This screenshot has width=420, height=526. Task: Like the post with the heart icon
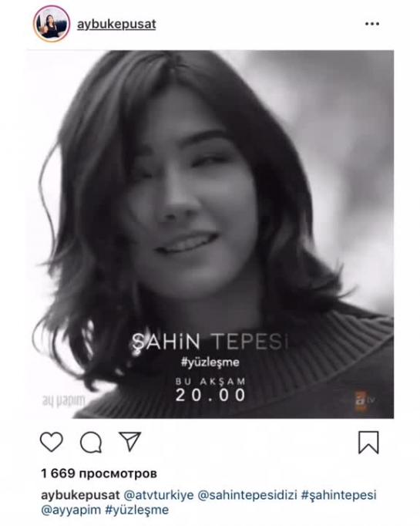pyautogui.click(x=52, y=442)
